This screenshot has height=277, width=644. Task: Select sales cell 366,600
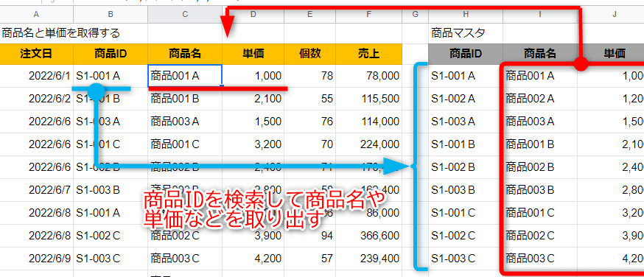click(369, 236)
